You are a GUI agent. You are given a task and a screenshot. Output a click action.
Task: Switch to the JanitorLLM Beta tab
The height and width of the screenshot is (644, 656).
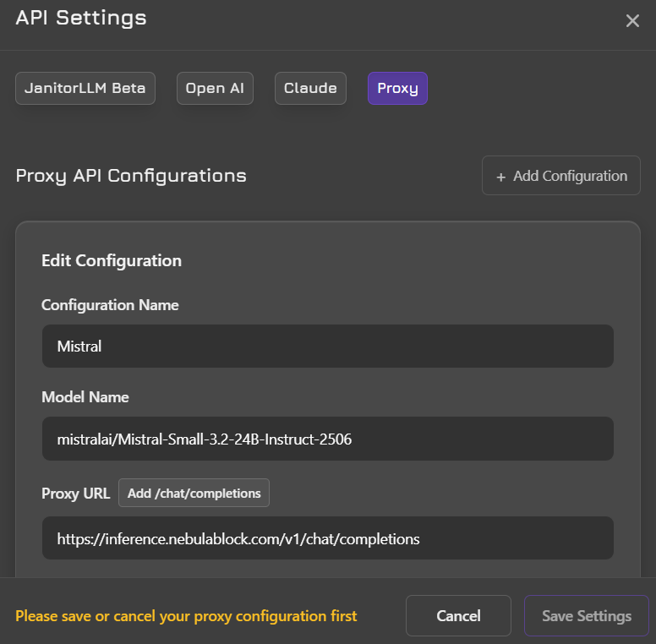(x=85, y=88)
